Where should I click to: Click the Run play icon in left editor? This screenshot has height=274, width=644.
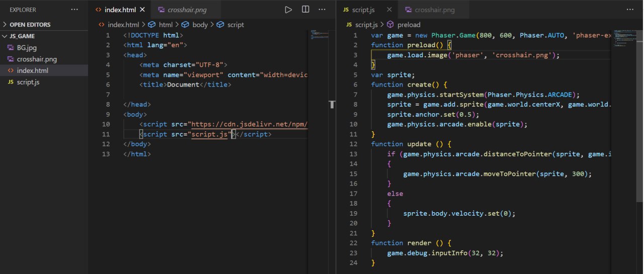tap(288, 10)
